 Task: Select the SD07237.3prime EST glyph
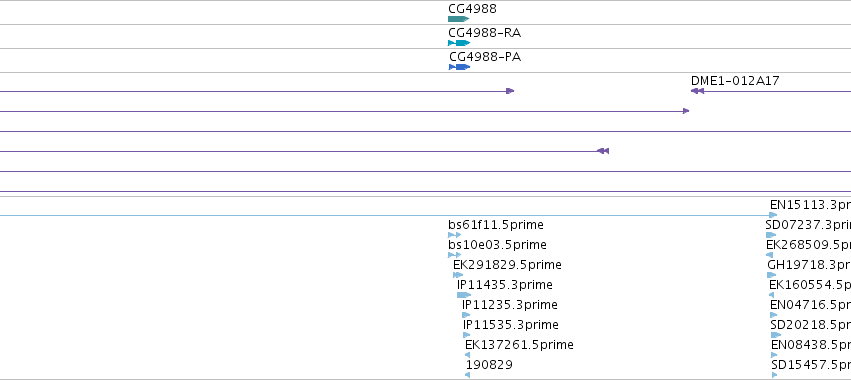771,235
